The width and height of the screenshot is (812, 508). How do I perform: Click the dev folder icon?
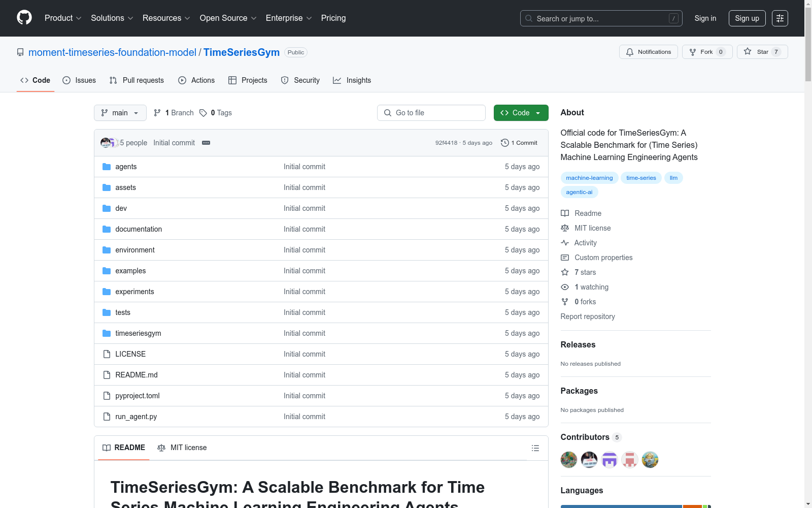[107, 208]
